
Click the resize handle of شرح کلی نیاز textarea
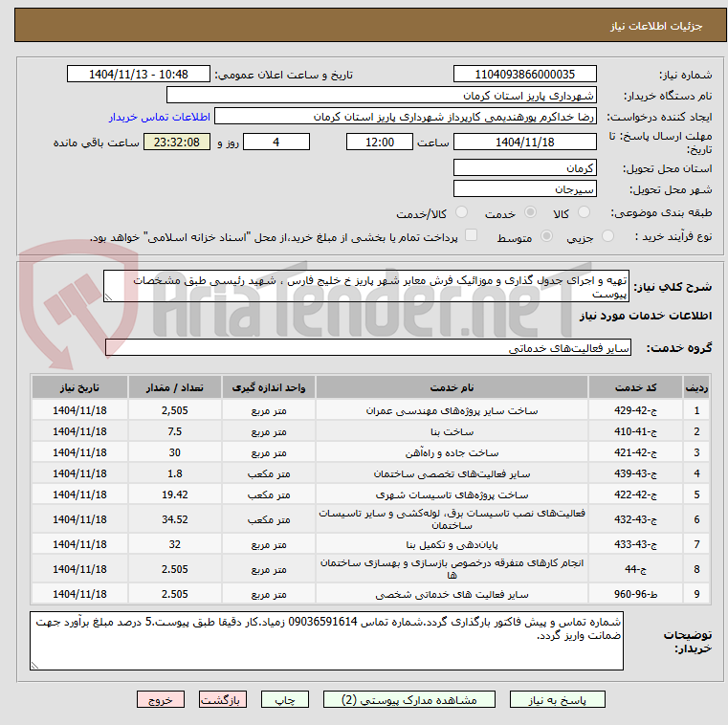[108, 298]
